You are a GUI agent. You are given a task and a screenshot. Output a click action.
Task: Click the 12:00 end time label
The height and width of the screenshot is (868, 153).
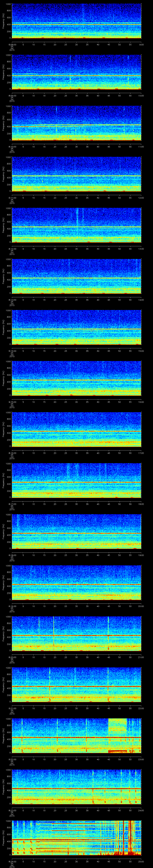tap(141, 198)
